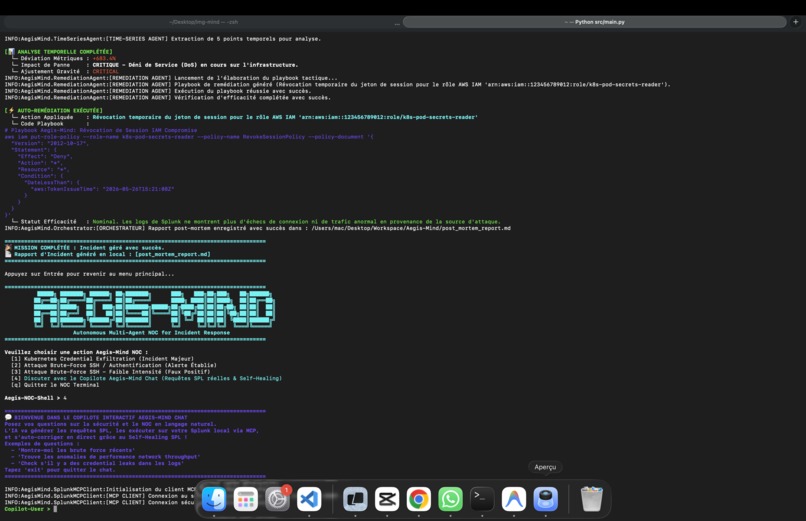
Task: Launch Visual Studio Code from the Dock
Action: coord(309,499)
